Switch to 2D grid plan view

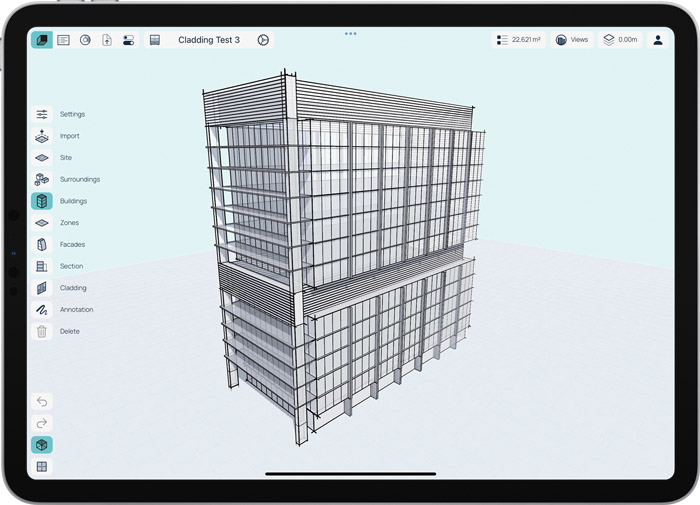[x=42, y=466]
